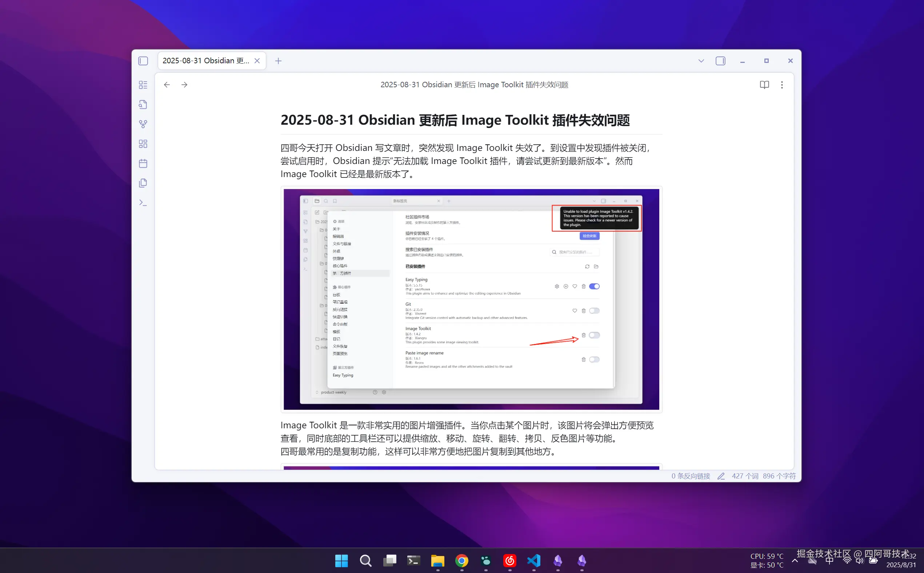924x573 pixels.
Task: Navigate back with left arrow
Action: (x=167, y=85)
